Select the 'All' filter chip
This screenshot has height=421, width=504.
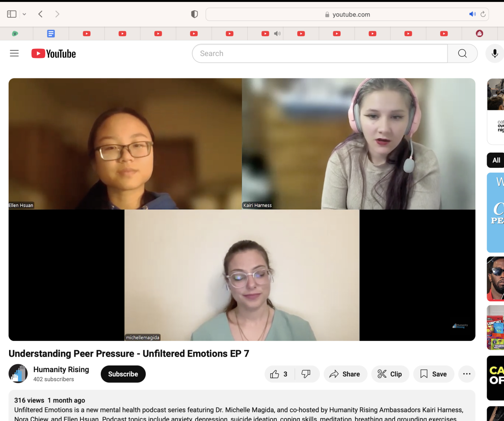(496, 160)
